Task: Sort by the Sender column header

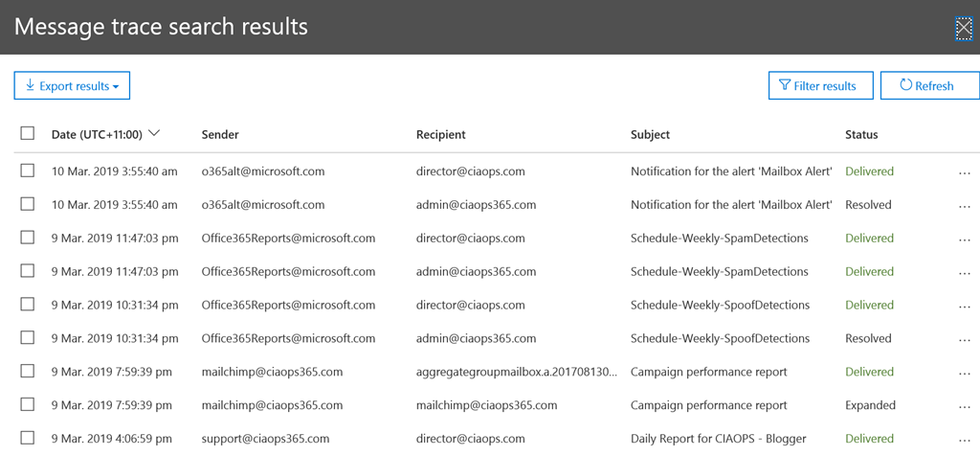Action: (x=220, y=135)
